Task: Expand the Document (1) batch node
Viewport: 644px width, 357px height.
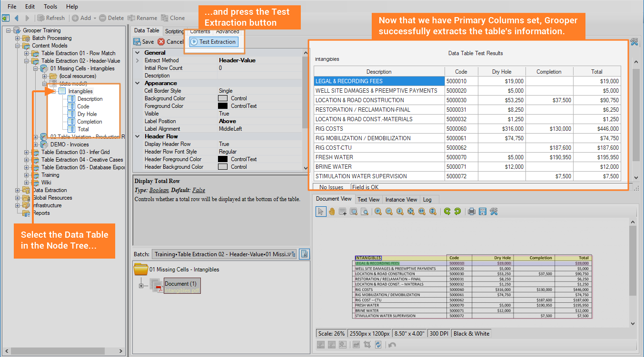Action: click(x=141, y=285)
